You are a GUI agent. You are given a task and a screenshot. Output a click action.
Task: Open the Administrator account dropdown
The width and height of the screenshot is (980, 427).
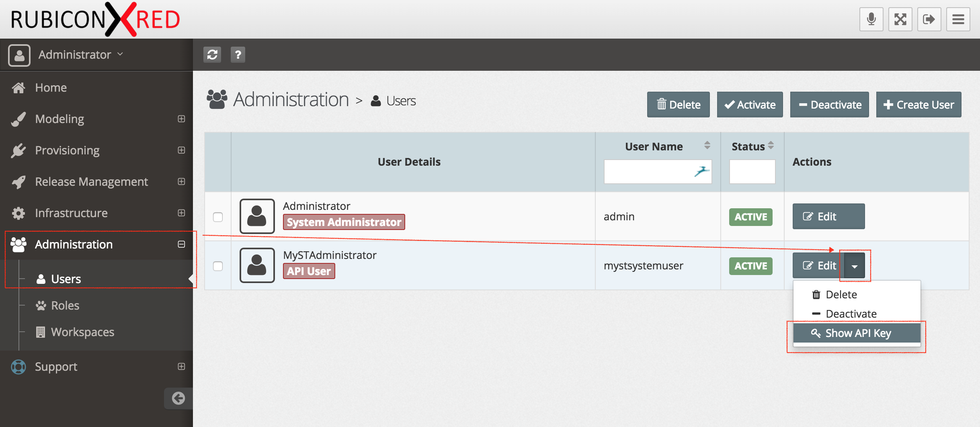[80, 55]
